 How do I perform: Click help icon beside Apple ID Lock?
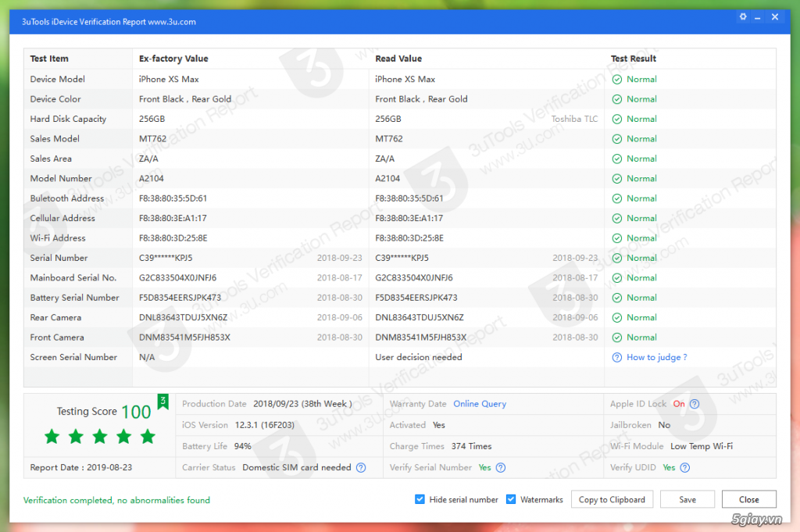(695, 404)
